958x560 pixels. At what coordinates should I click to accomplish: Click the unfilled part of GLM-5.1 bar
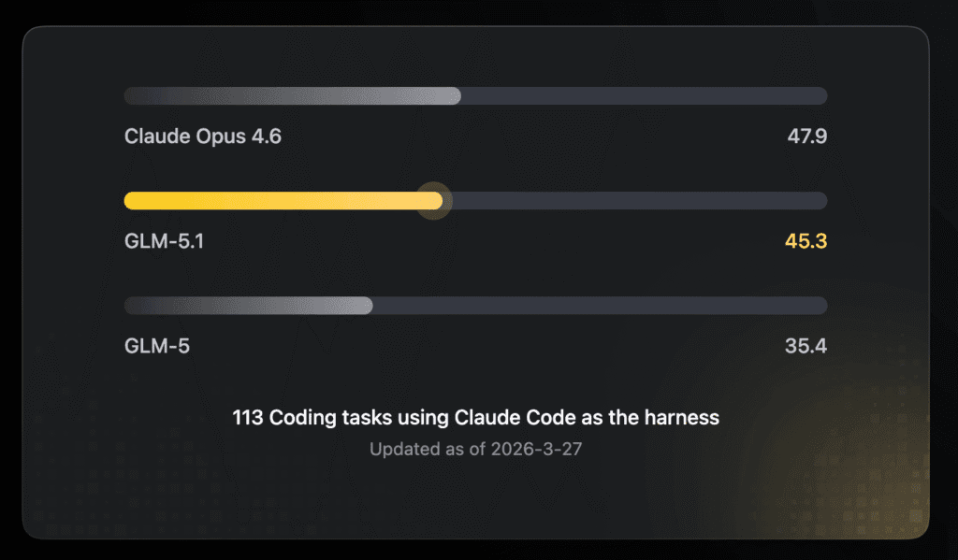(636, 200)
